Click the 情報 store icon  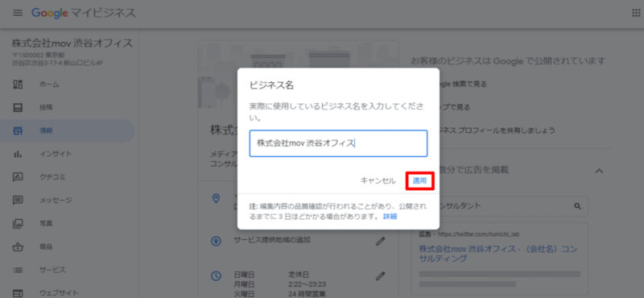coord(18,130)
